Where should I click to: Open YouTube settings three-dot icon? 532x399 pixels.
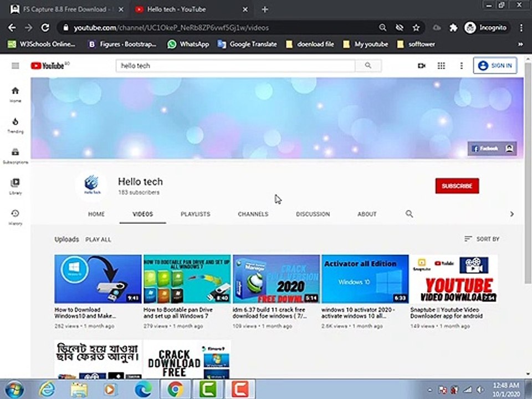coord(461,65)
